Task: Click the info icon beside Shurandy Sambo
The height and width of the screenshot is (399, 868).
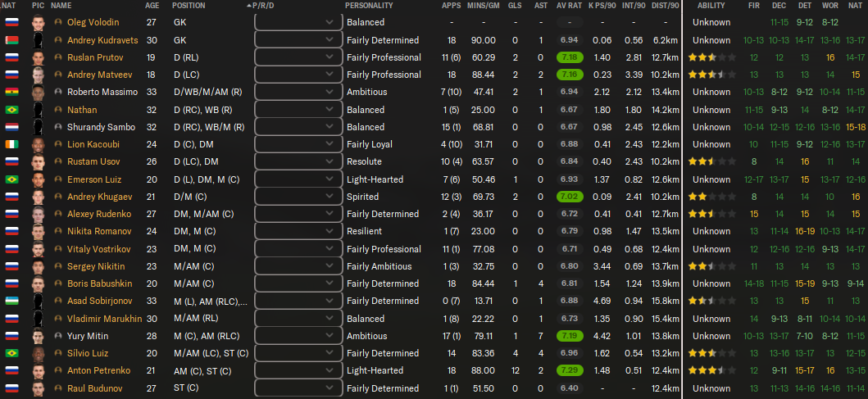Action: [x=58, y=127]
